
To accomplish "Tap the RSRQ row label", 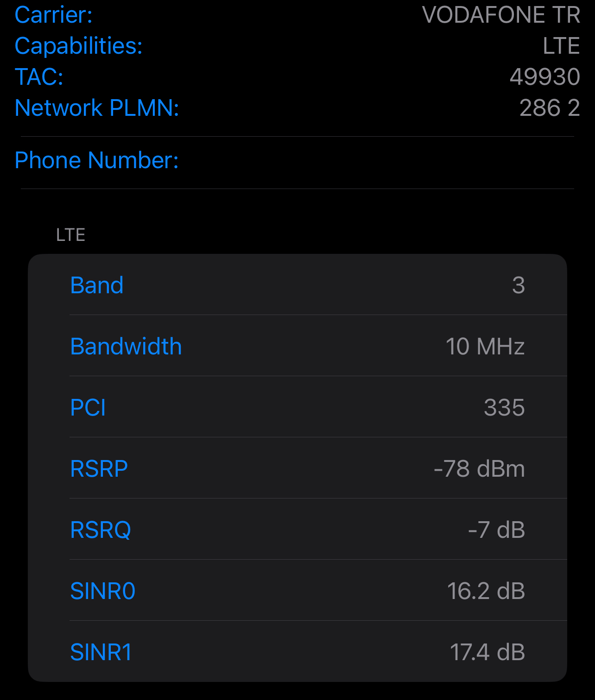I will point(101,530).
